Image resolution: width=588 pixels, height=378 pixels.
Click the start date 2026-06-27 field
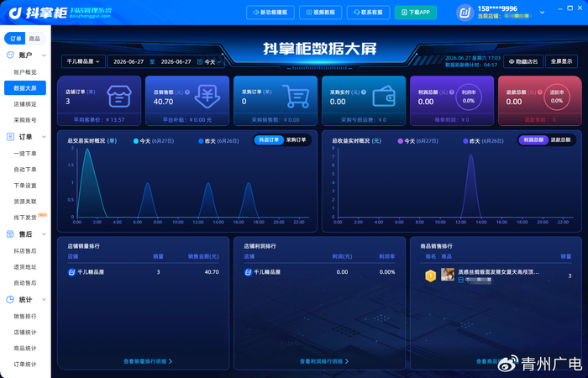(x=129, y=61)
